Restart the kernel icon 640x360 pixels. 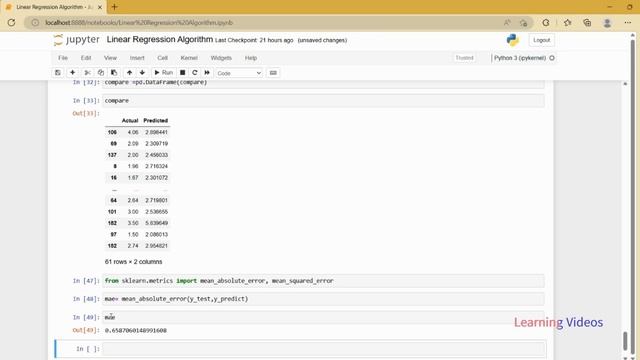pyautogui.click(x=195, y=73)
